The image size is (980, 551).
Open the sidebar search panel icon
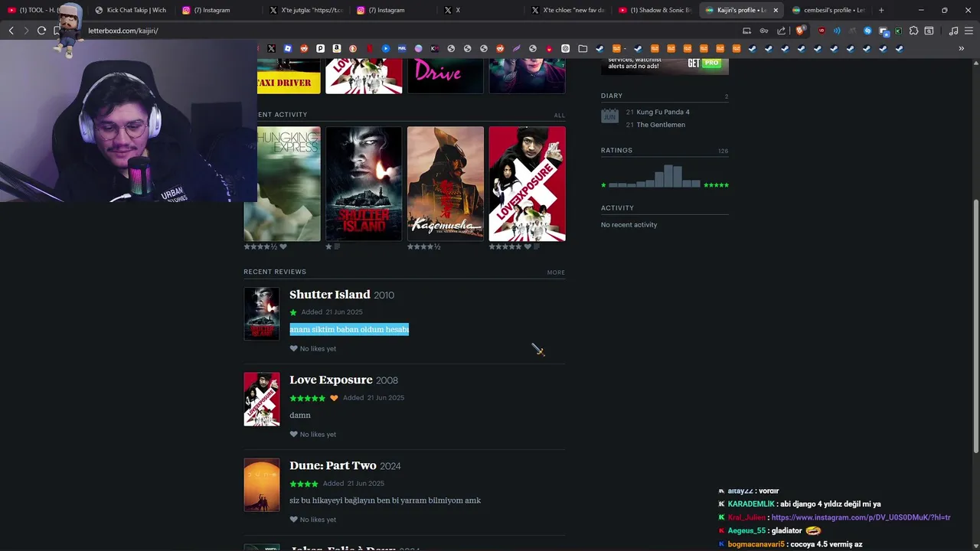click(929, 31)
